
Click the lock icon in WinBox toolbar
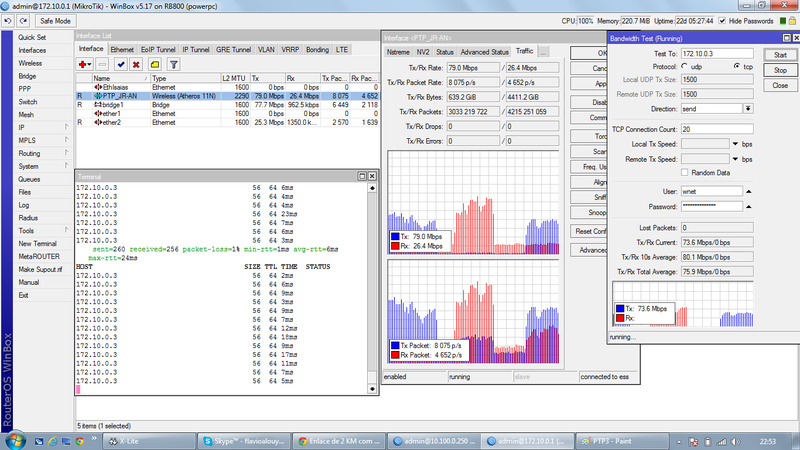pos(792,21)
